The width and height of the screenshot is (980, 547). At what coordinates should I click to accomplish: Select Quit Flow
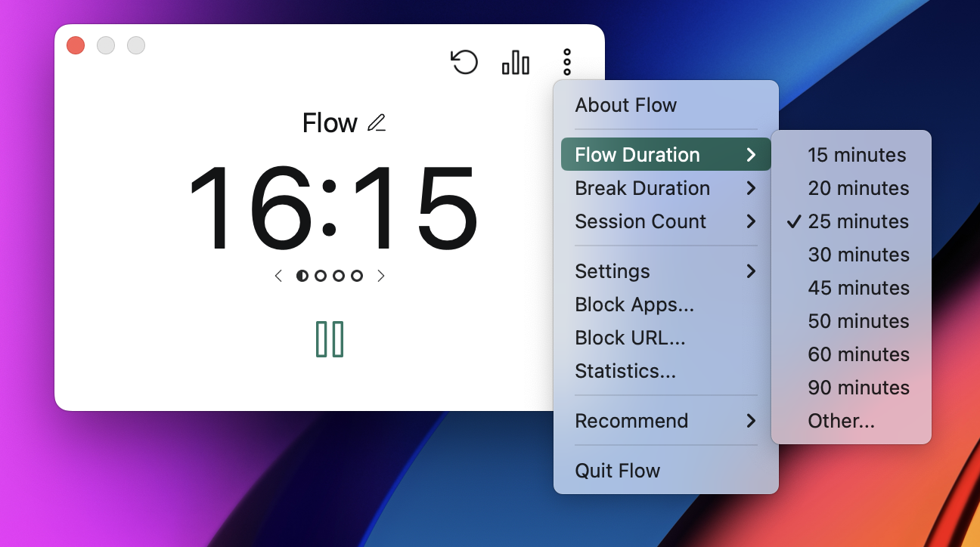click(666, 471)
